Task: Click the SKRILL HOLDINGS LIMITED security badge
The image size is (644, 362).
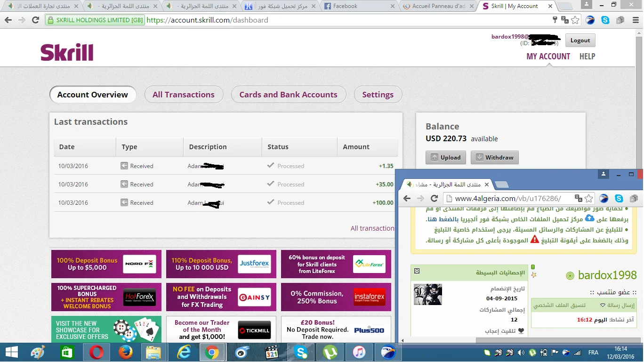Action: point(95,20)
